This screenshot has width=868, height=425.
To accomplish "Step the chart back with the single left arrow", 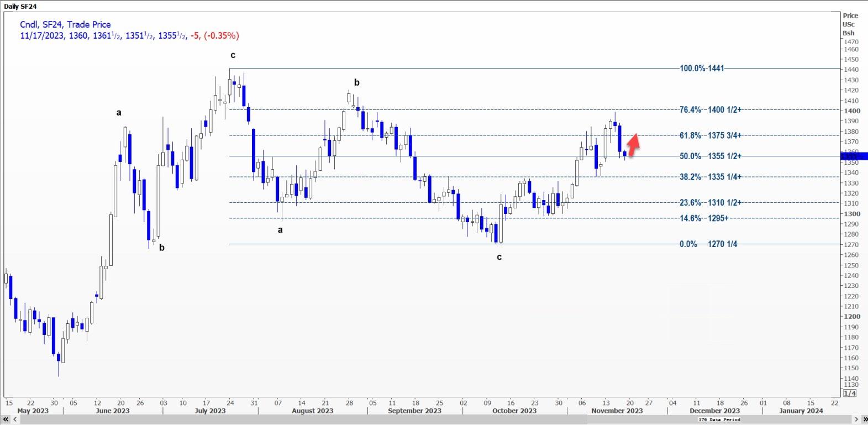I will [15, 419].
